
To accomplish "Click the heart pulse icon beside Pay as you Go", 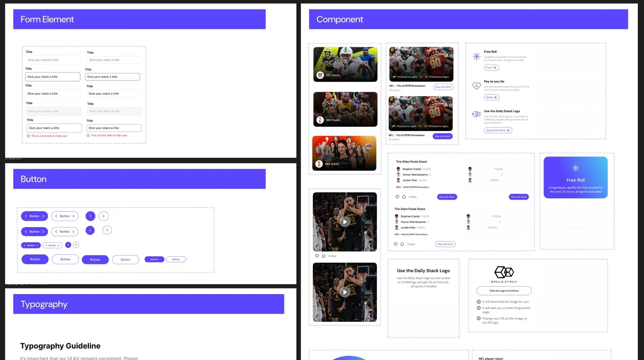I will 476,86.
